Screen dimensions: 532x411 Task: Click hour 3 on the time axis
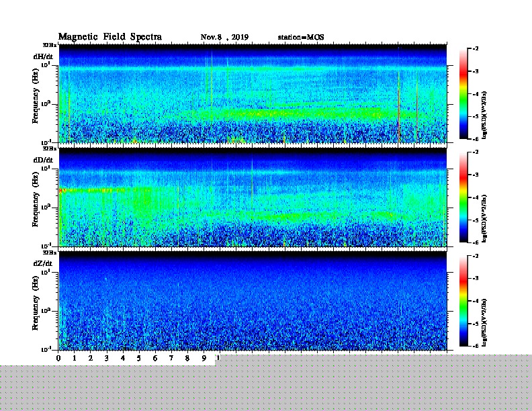coord(107,359)
